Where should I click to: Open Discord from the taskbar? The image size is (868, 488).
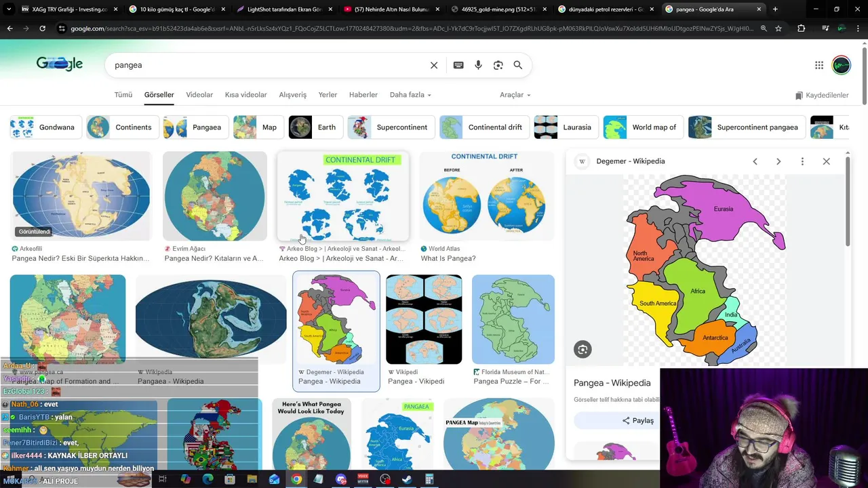tap(340, 479)
